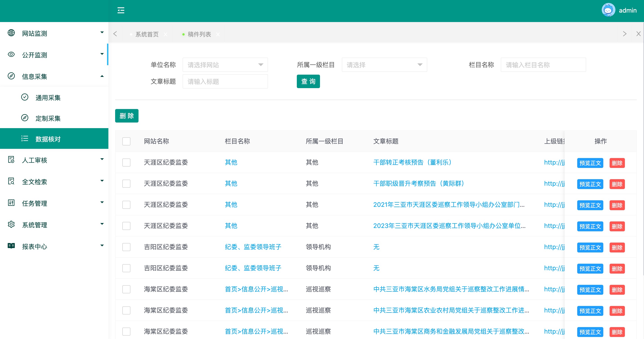Toggle the sidebar collapse menu icon

[121, 10]
